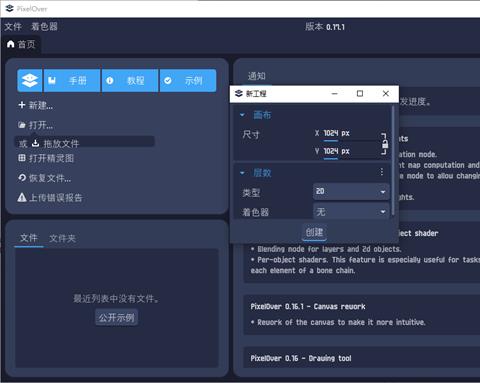Click the 创建 create button

314,232
